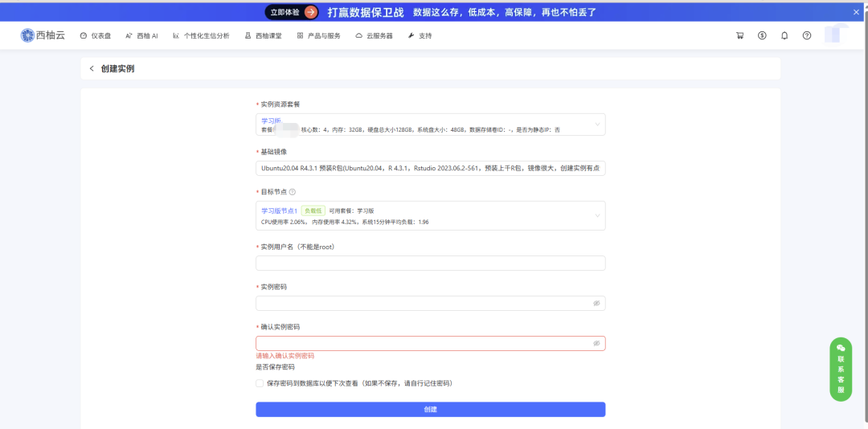The width and height of the screenshot is (868, 429).
Task: Open the 基础镜像 selector
Action: [x=431, y=168]
